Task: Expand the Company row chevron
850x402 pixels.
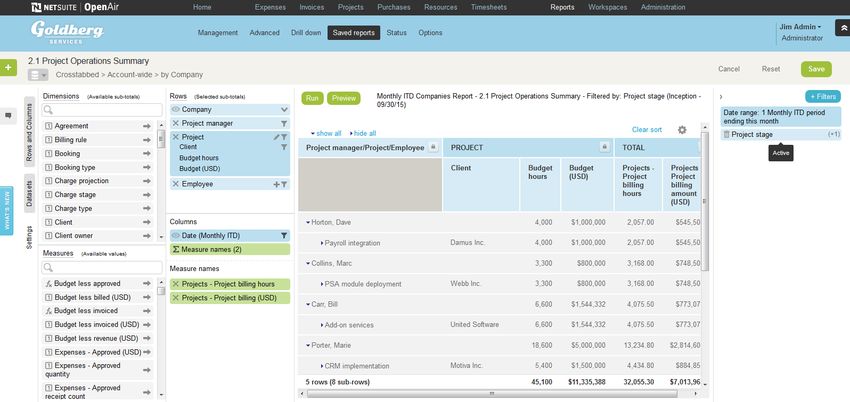Action: [284, 109]
